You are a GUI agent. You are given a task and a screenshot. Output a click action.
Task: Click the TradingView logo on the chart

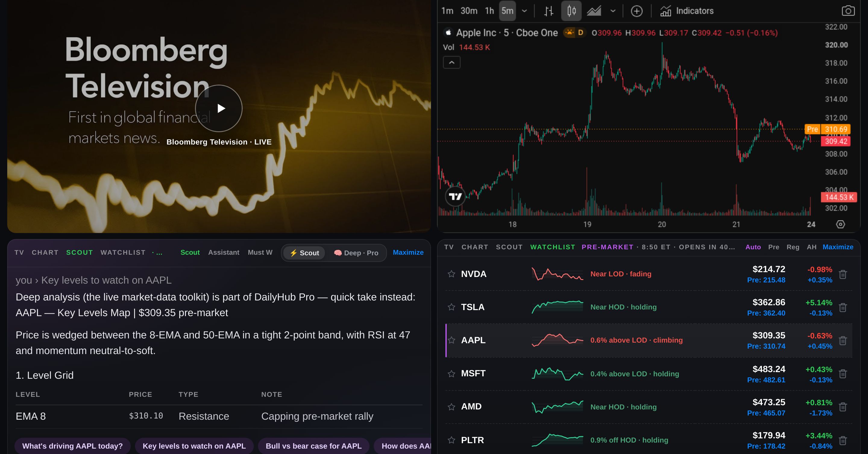click(455, 196)
